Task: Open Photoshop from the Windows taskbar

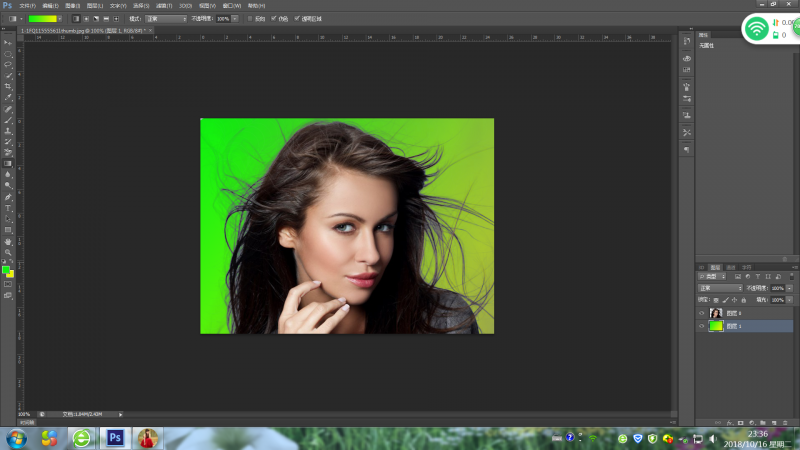Action: [115, 437]
